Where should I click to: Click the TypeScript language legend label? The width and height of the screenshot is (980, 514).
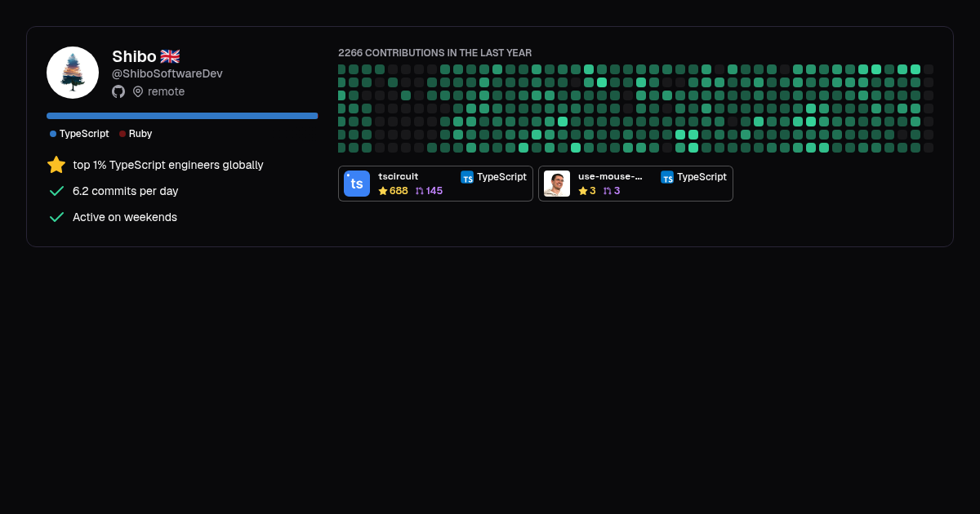click(84, 134)
